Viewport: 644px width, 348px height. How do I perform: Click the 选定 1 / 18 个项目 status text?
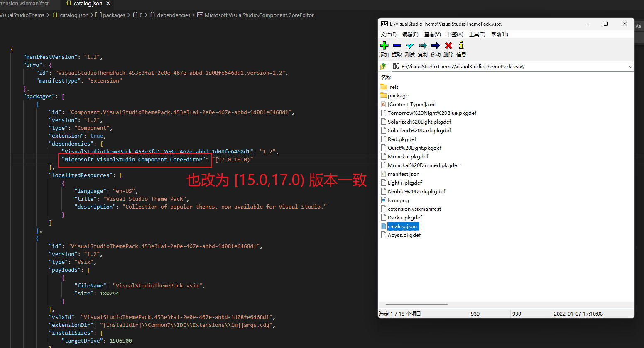coord(400,314)
